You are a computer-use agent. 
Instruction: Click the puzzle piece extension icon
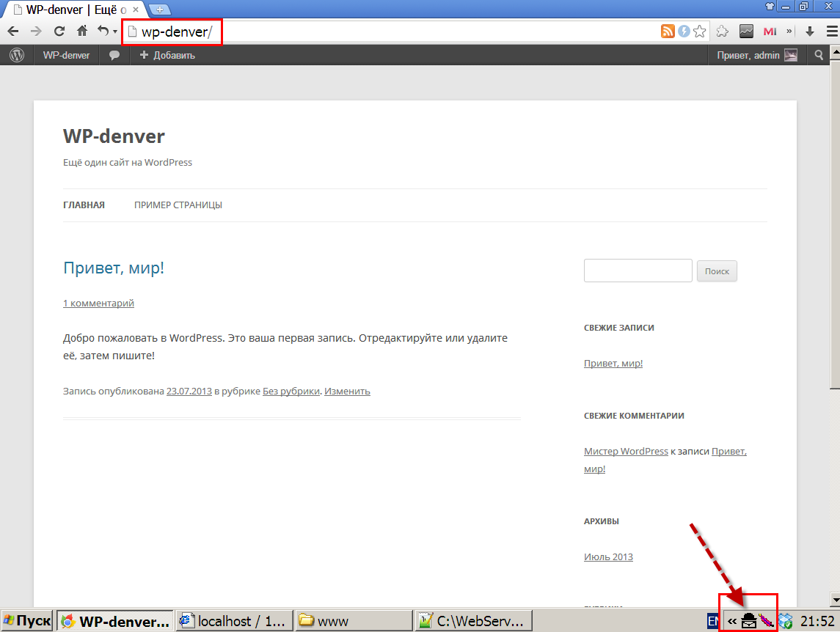click(722, 31)
